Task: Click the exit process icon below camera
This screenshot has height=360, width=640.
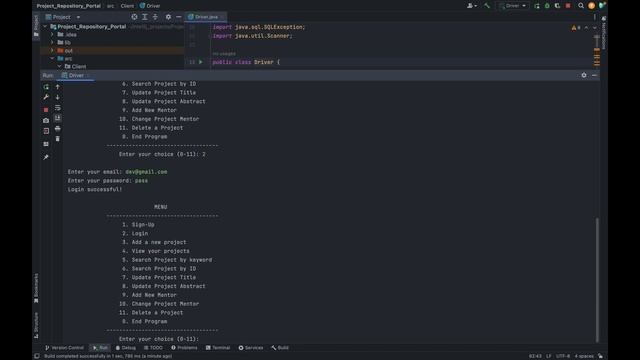Action: [x=46, y=131]
